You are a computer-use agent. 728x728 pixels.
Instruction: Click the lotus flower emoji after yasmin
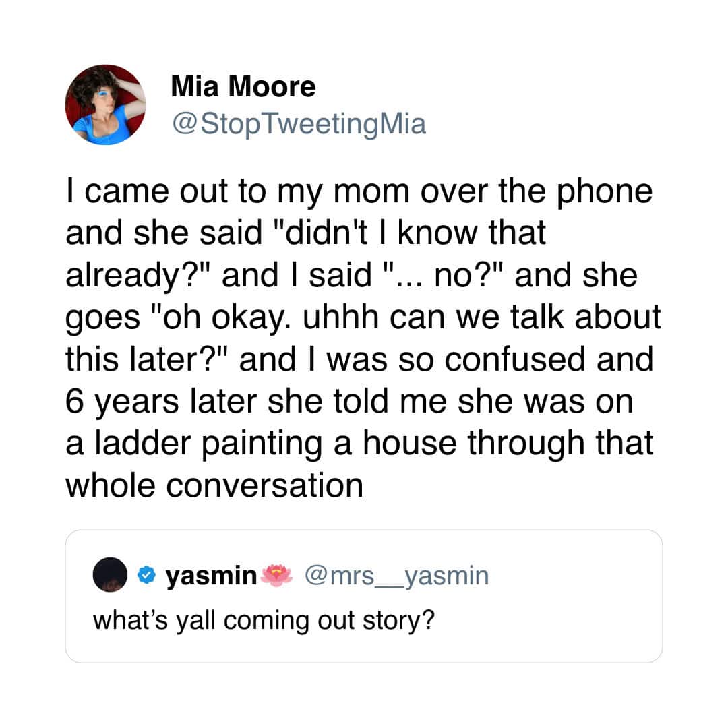277,575
